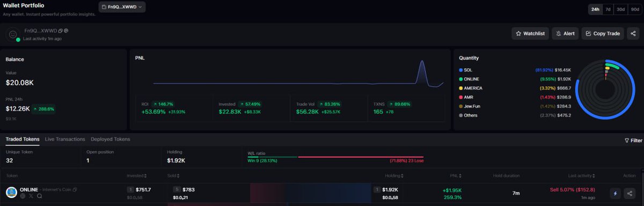Click the win/loss ratio bar
This screenshot has height=206, width=644.
[335, 157]
